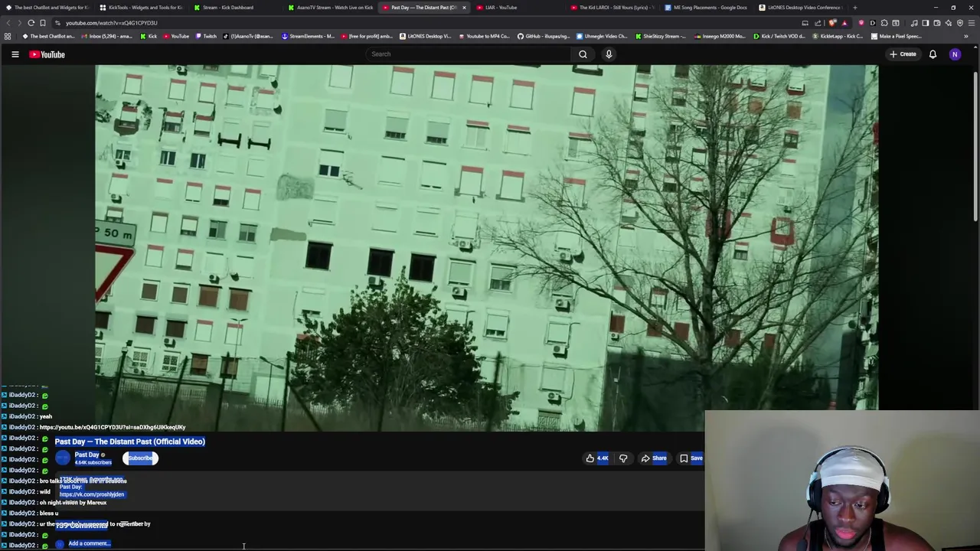
Task: Open the bookmarks apps grid icon
Action: 8,36
